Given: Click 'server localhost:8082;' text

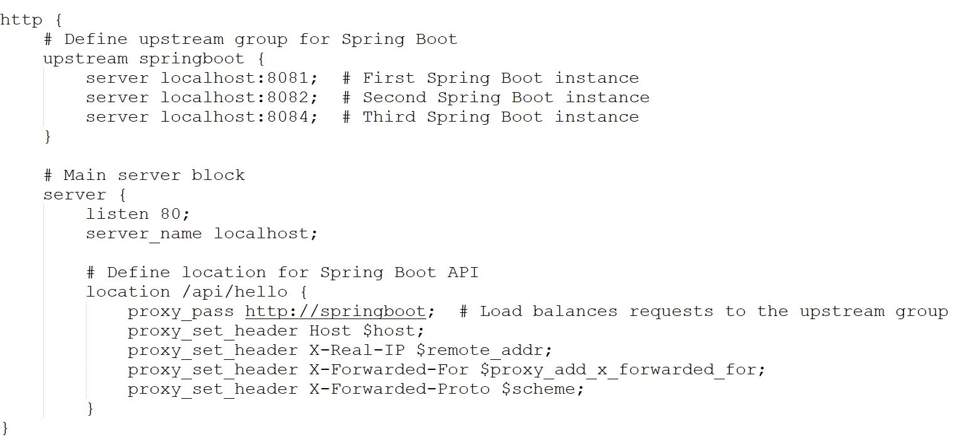Looking at the screenshot, I should tap(202, 98).
